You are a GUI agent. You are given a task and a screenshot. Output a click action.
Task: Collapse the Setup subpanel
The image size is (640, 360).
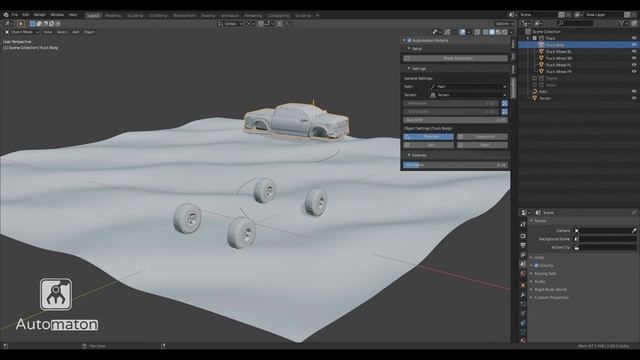point(409,49)
